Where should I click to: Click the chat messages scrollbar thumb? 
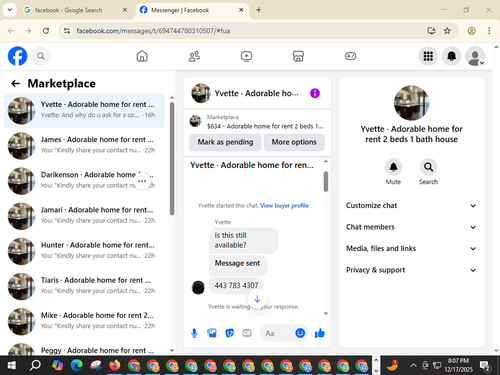[326, 182]
